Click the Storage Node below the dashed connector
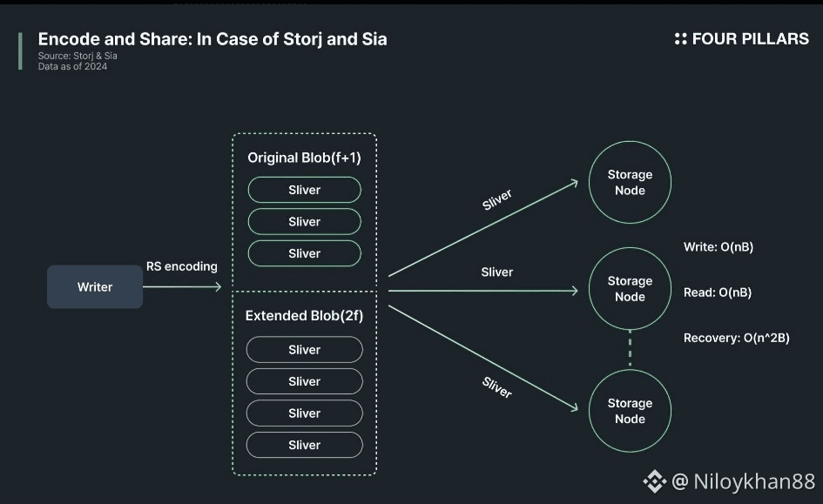The image size is (823, 504). click(x=630, y=411)
